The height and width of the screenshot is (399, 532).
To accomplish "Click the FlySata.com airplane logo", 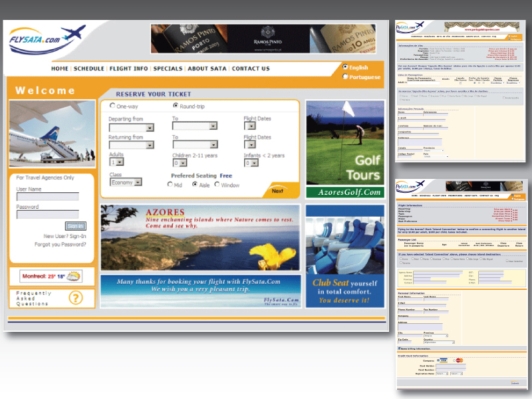I will pos(47,38).
